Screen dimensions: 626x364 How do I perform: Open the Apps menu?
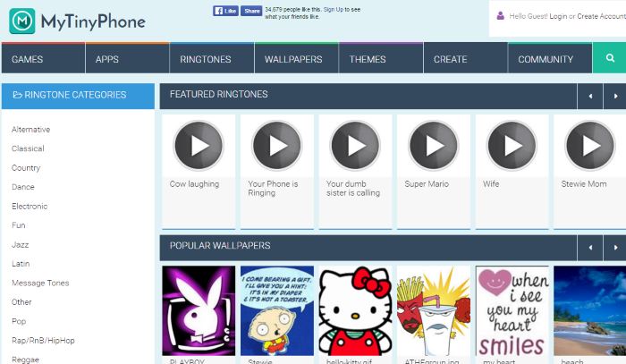tap(127, 58)
